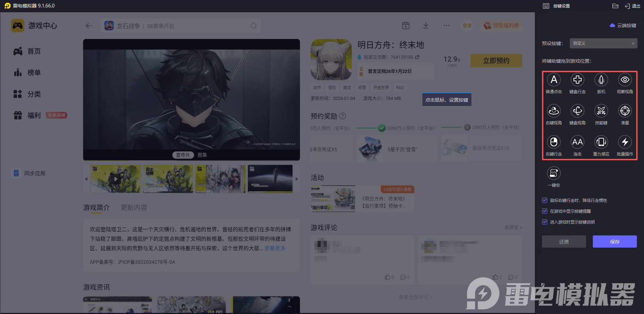This screenshot has height=314, width=644.
Task: Click 查看更多 to expand description
Action: pyautogui.click(x=275, y=248)
